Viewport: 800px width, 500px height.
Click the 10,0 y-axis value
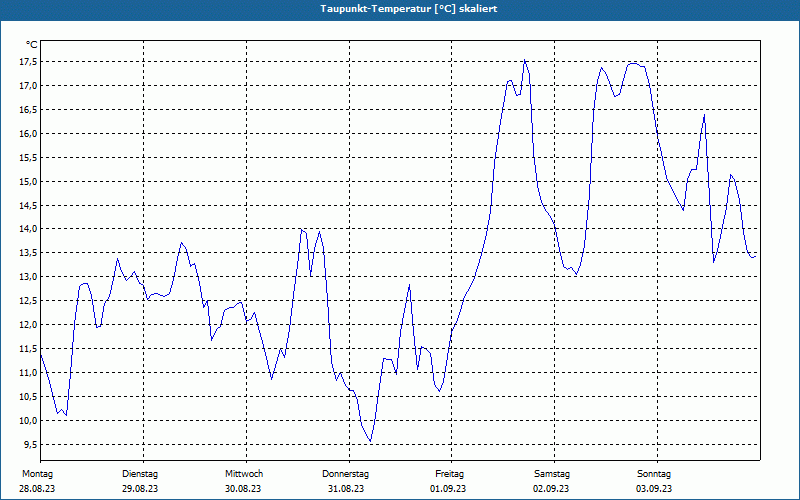[28, 421]
